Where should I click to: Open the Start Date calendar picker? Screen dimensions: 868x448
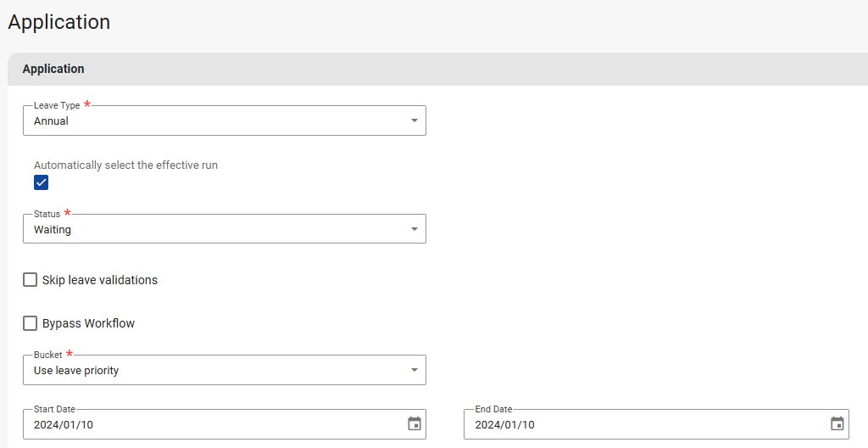(x=415, y=424)
